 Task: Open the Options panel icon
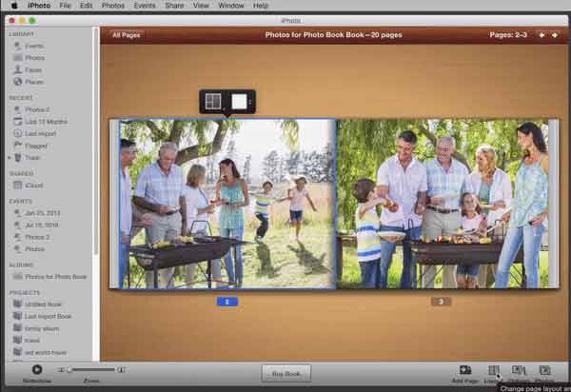point(519,370)
